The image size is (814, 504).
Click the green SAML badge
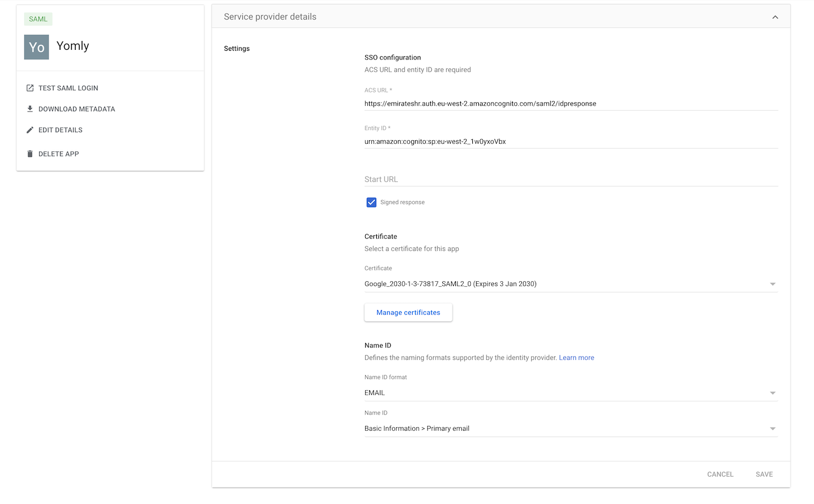pyautogui.click(x=38, y=19)
